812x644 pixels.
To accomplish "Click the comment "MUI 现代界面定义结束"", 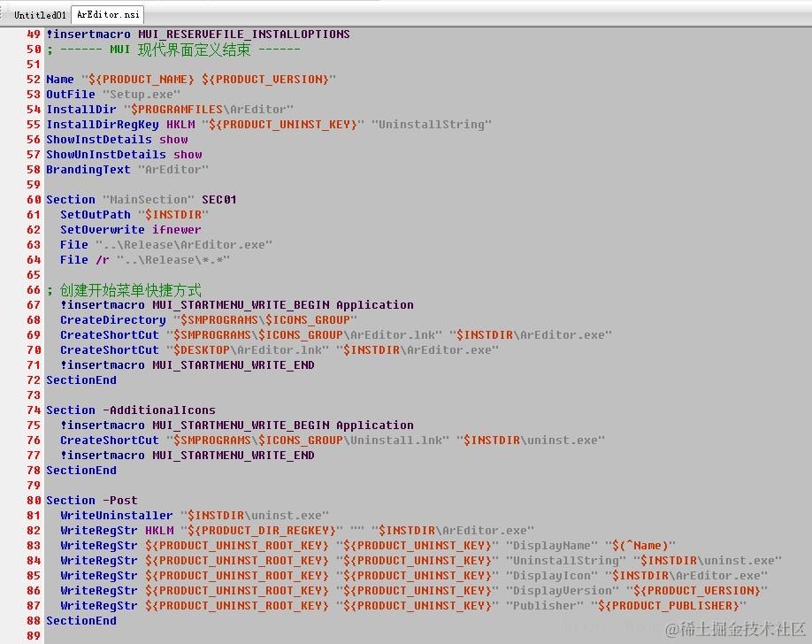I will coord(180,50).
